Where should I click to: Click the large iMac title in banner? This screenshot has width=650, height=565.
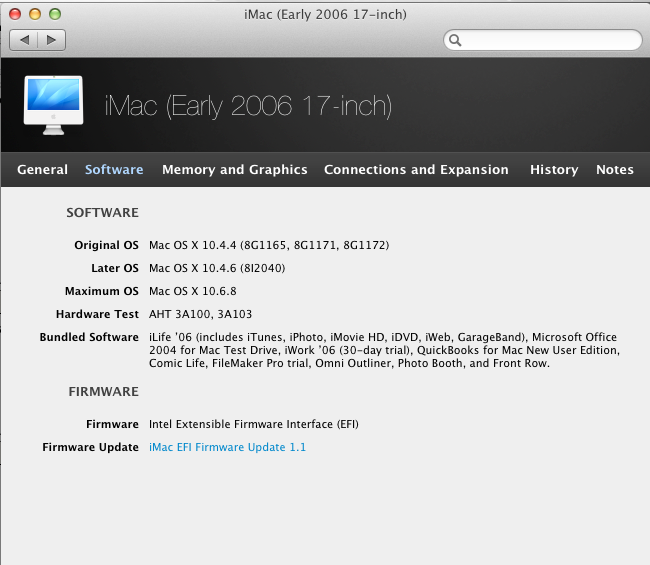pos(248,107)
